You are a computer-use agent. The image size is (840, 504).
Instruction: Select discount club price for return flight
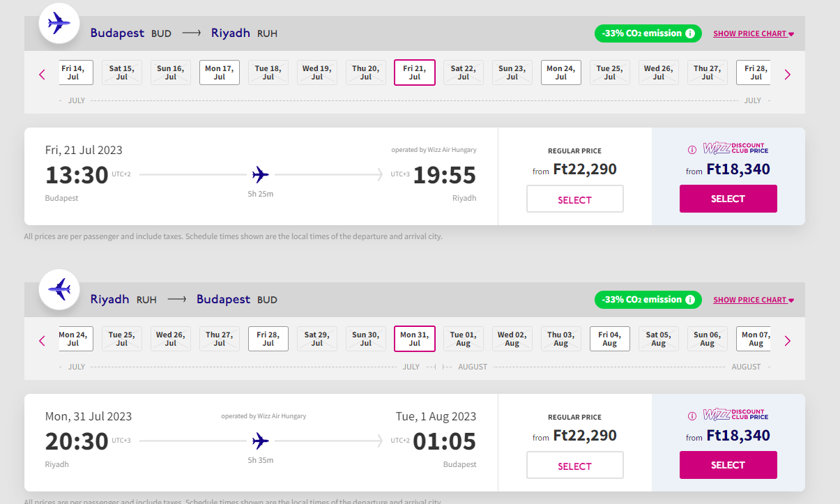[728, 465]
